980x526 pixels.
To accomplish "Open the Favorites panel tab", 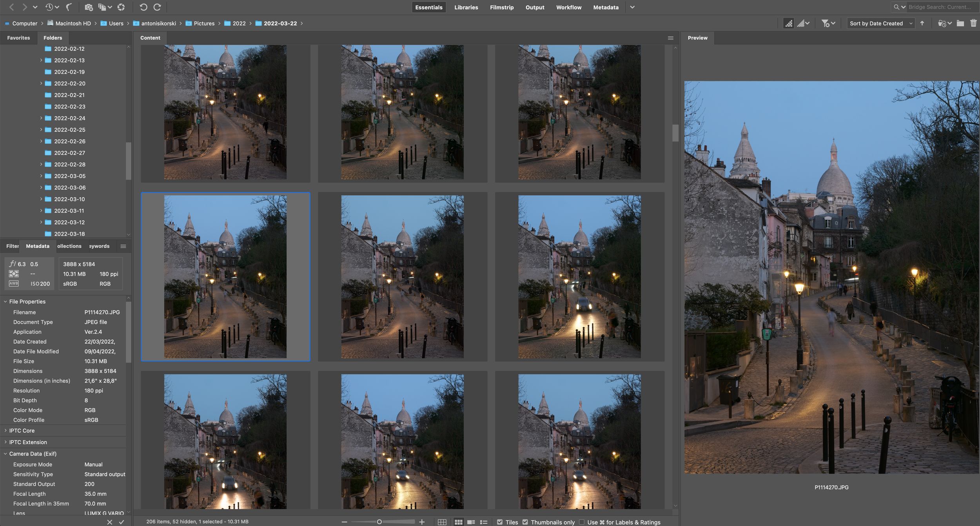I will click(18, 38).
